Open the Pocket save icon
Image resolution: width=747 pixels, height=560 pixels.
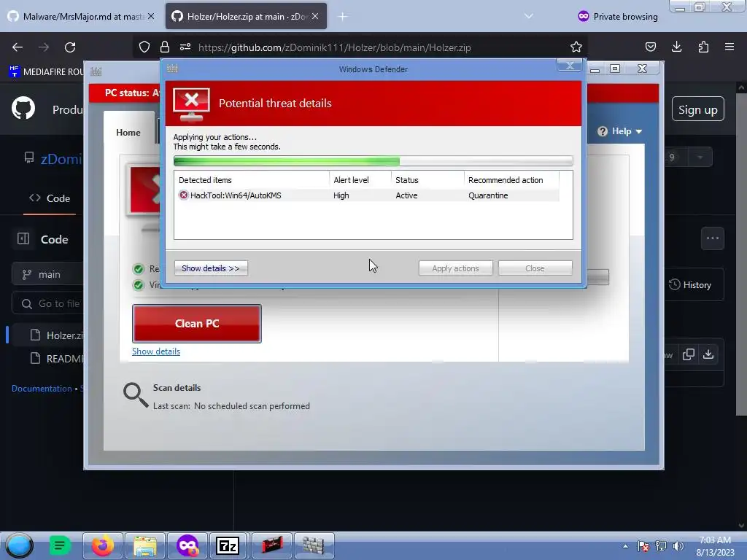[650, 47]
